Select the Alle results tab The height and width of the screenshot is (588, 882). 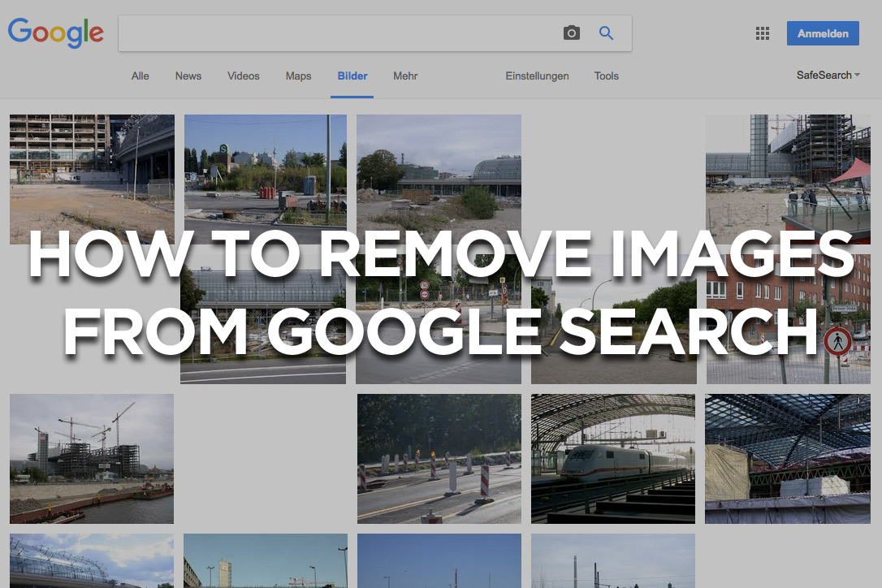pyautogui.click(x=140, y=76)
